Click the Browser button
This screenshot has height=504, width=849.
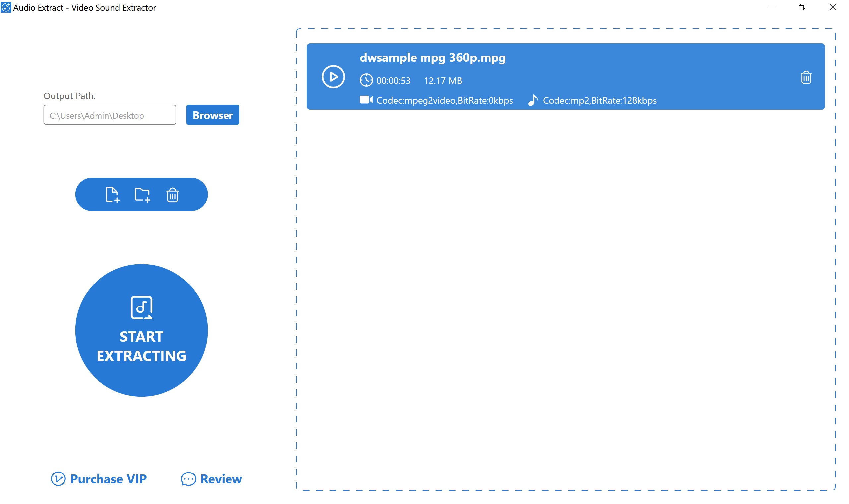(x=213, y=115)
